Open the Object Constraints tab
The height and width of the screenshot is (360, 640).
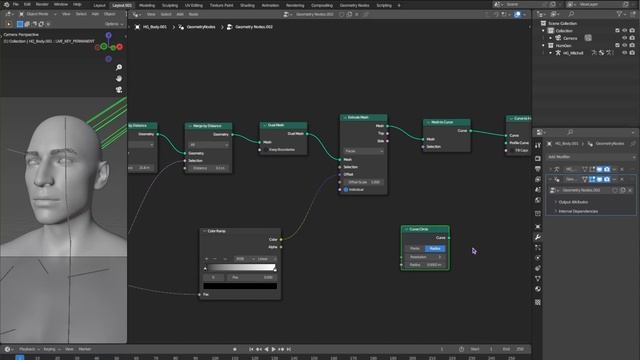pos(538,268)
